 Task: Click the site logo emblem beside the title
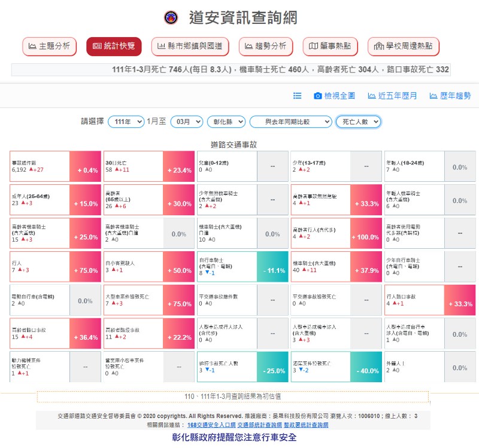coord(171,18)
